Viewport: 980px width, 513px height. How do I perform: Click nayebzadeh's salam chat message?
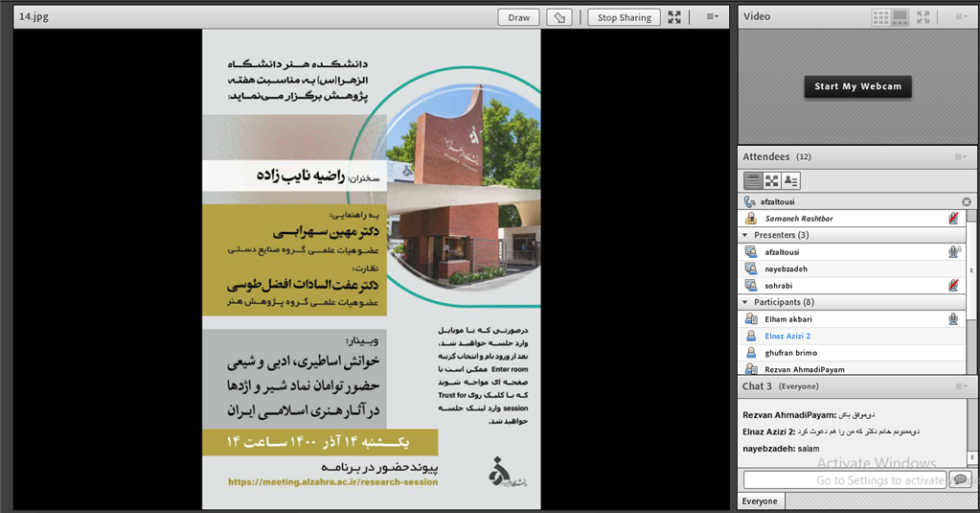781,449
